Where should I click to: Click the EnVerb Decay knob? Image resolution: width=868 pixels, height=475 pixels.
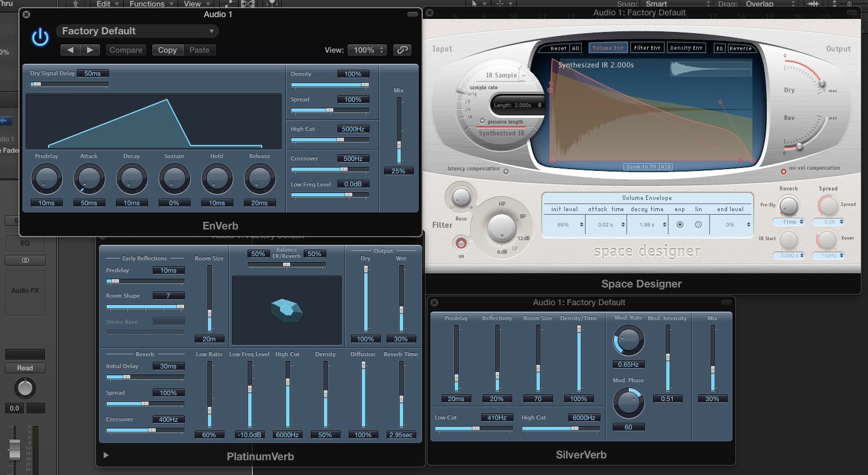132,178
